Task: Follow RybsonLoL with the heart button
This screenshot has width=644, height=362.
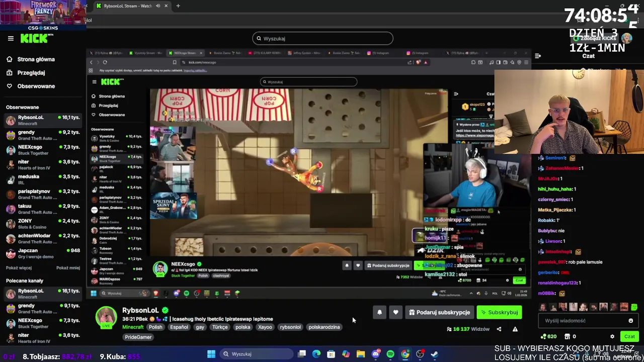Action: pyautogui.click(x=395, y=312)
